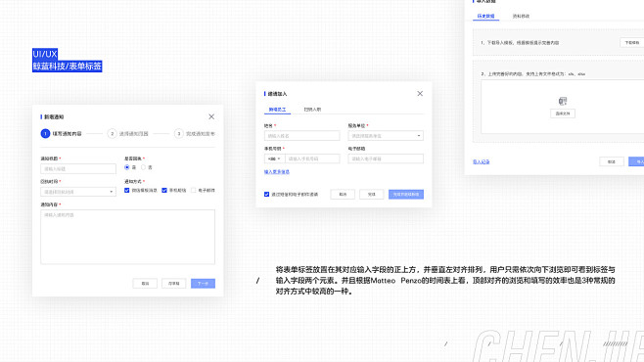
Task: Open the time period dropdown in notification dialog
Action: [78, 192]
